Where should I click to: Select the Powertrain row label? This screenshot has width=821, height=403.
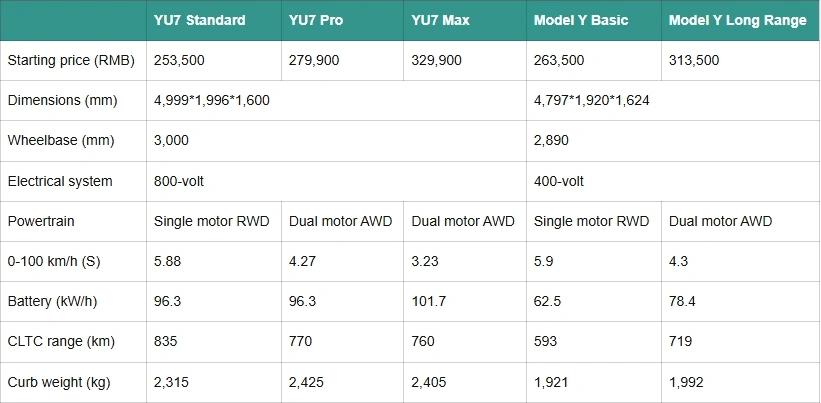click(x=42, y=221)
